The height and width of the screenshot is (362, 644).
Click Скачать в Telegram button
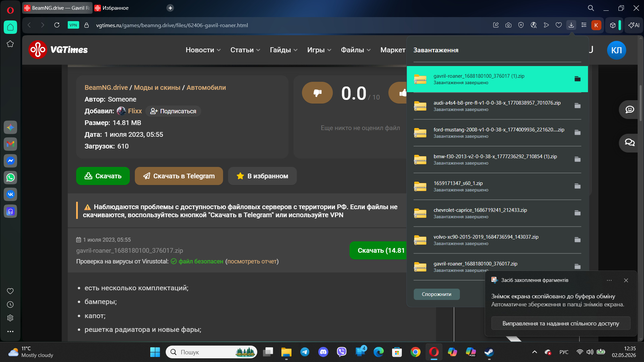(179, 176)
